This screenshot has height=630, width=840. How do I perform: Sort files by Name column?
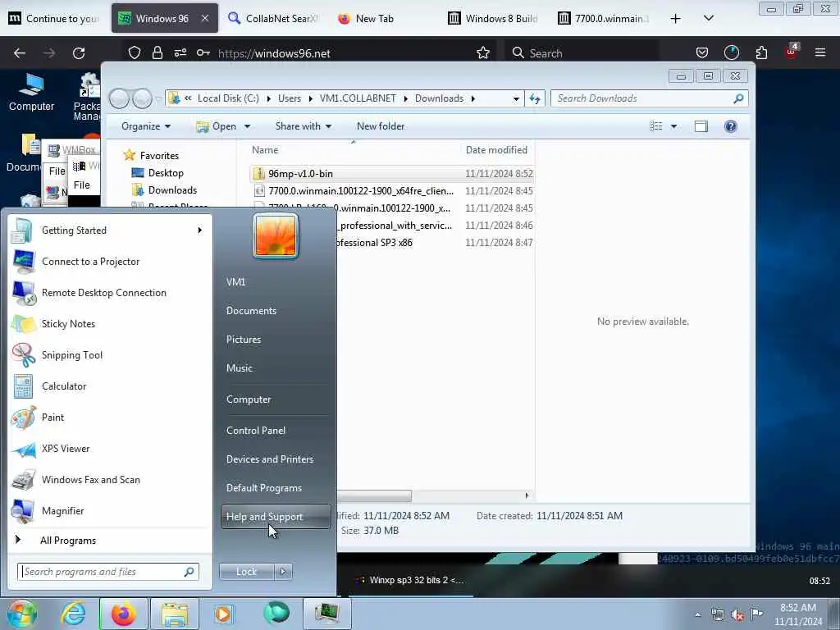click(354, 150)
